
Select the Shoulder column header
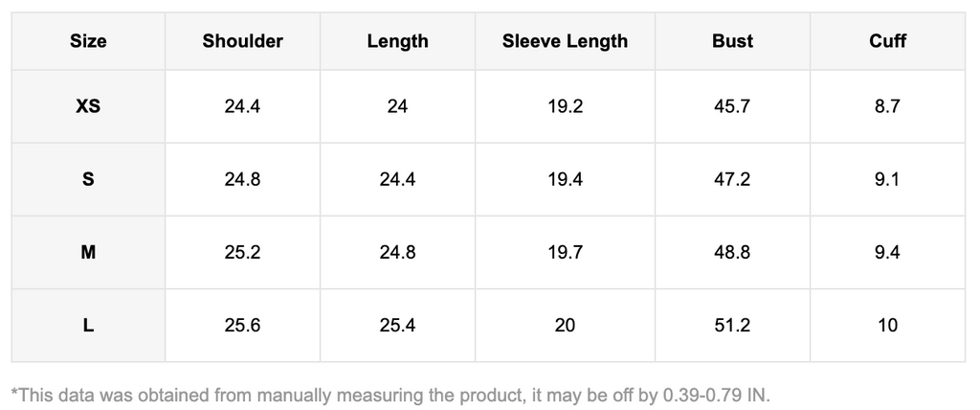click(242, 41)
